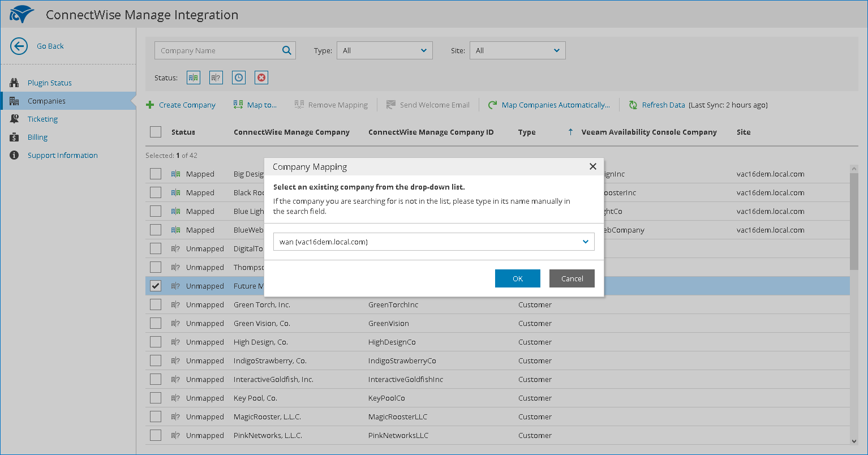Toggle the select-all checkbox in header
The width and height of the screenshot is (868, 455).
click(x=156, y=132)
